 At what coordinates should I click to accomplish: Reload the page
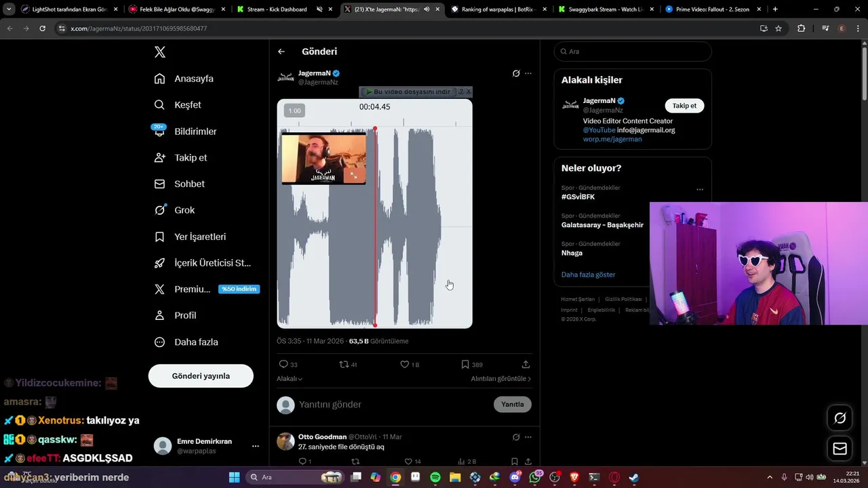click(x=42, y=28)
